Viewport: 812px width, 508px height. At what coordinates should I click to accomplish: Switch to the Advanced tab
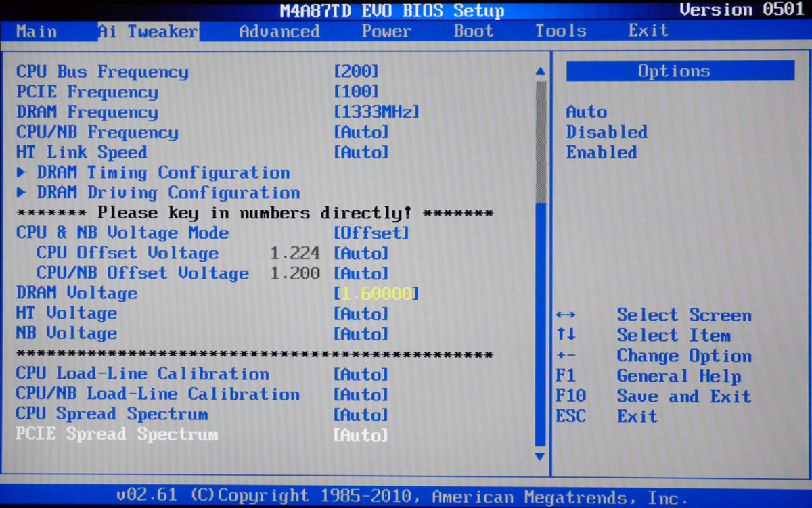(279, 31)
